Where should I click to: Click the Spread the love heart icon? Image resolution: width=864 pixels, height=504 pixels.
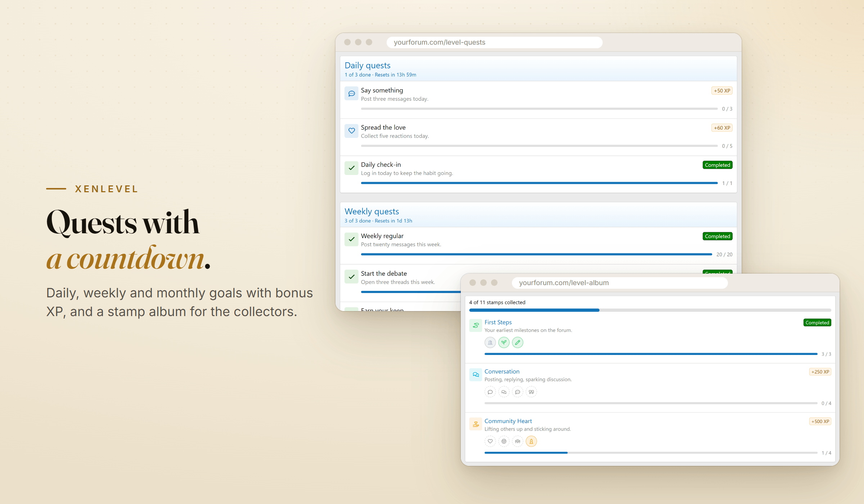coord(351,131)
